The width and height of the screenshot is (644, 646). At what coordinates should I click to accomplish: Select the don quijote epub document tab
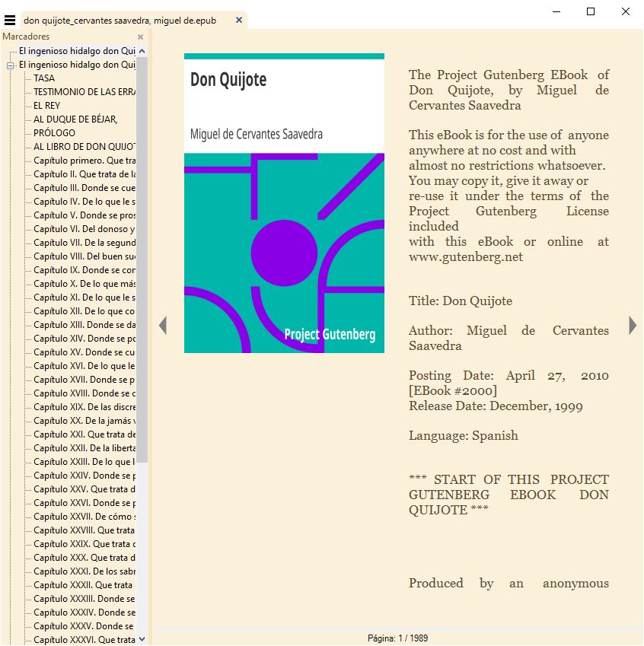120,21
